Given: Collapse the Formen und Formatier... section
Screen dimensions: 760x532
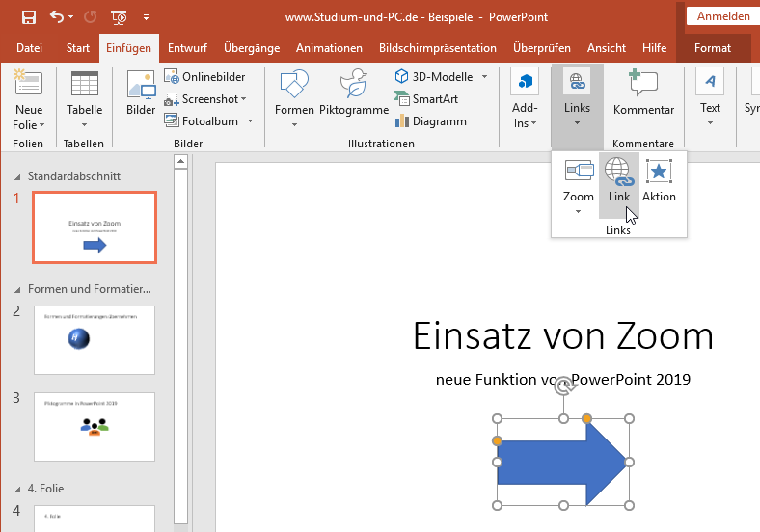Looking at the screenshot, I should pos(17,290).
